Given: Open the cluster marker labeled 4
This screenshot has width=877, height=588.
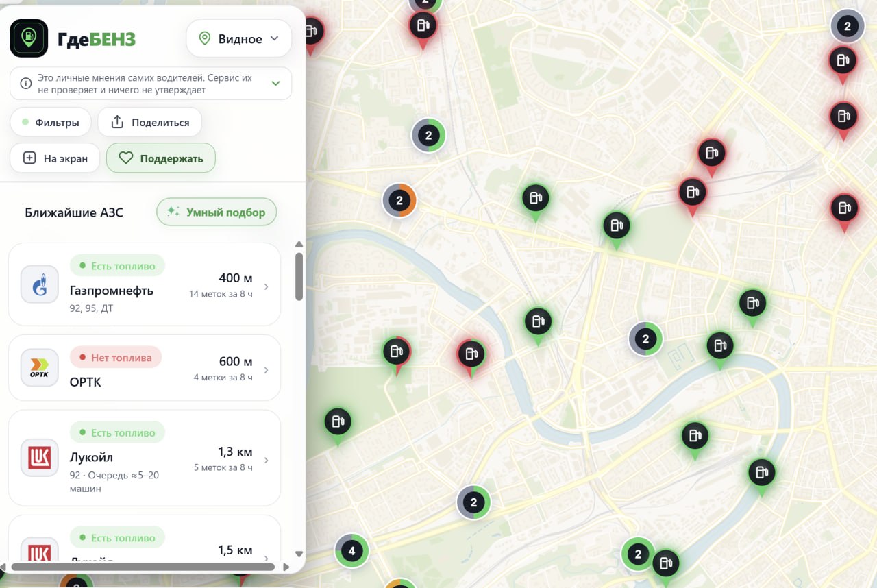Looking at the screenshot, I should (x=352, y=551).
